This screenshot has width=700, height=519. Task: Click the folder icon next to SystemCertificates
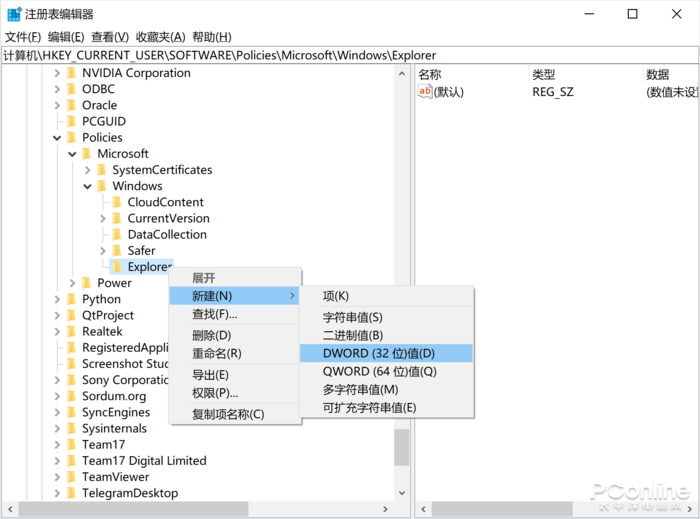tap(102, 170)
